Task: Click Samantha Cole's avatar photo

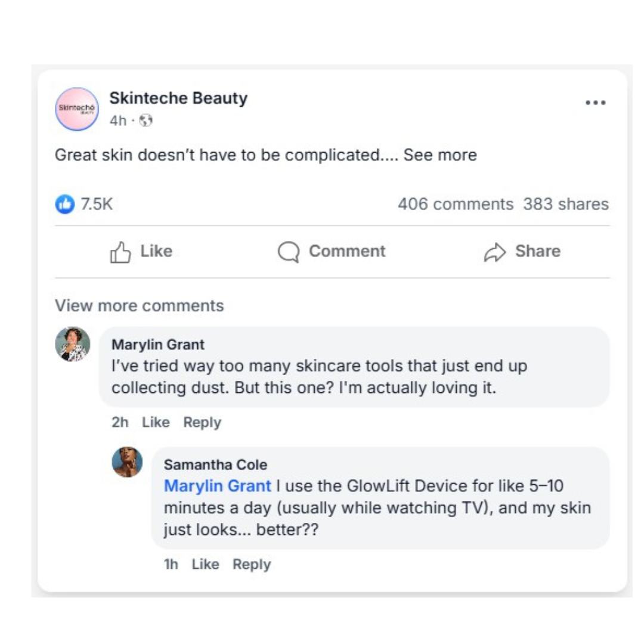Action: point(127,462)
